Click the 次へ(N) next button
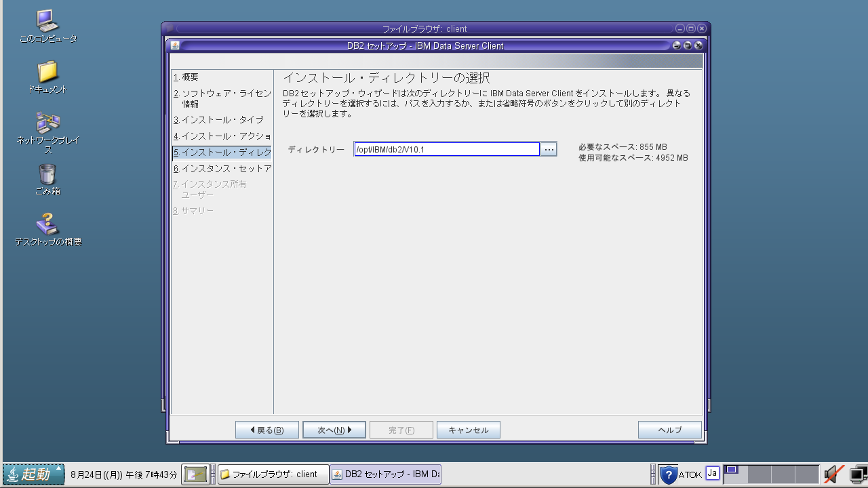 (334, 430)
